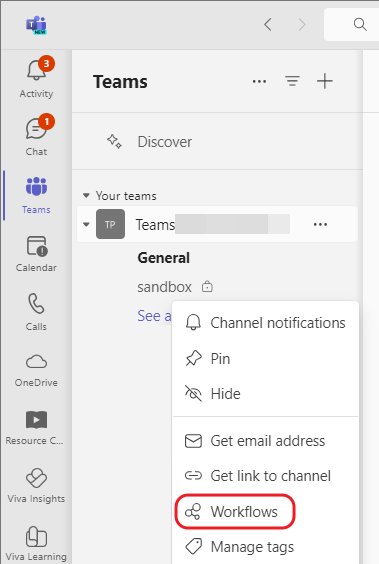
Task: Open the Teams list filter
Action: pyautogui.click(x=292, y=81)
